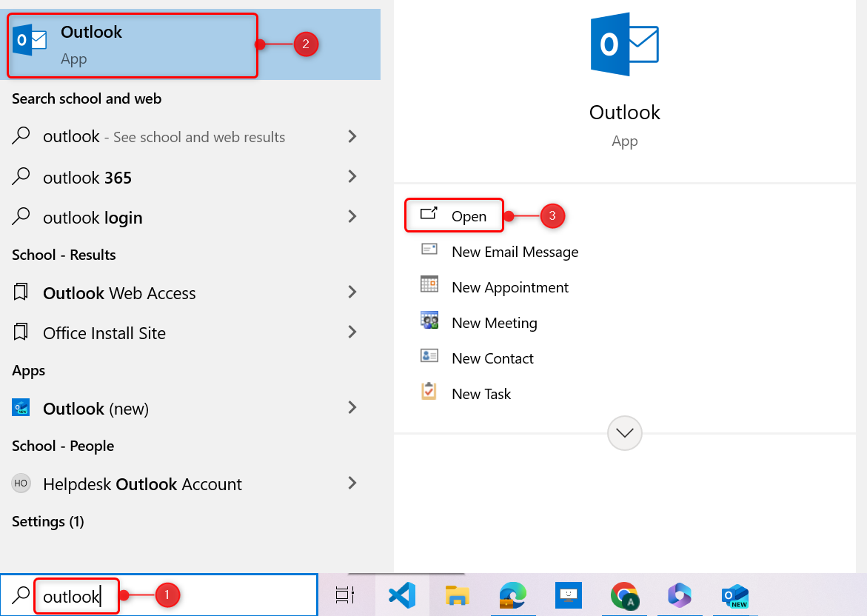The width and height of the screenshot is (867, 616).
Task: Launch Google Chrome from the taskbar
Action: click(625, 596)
